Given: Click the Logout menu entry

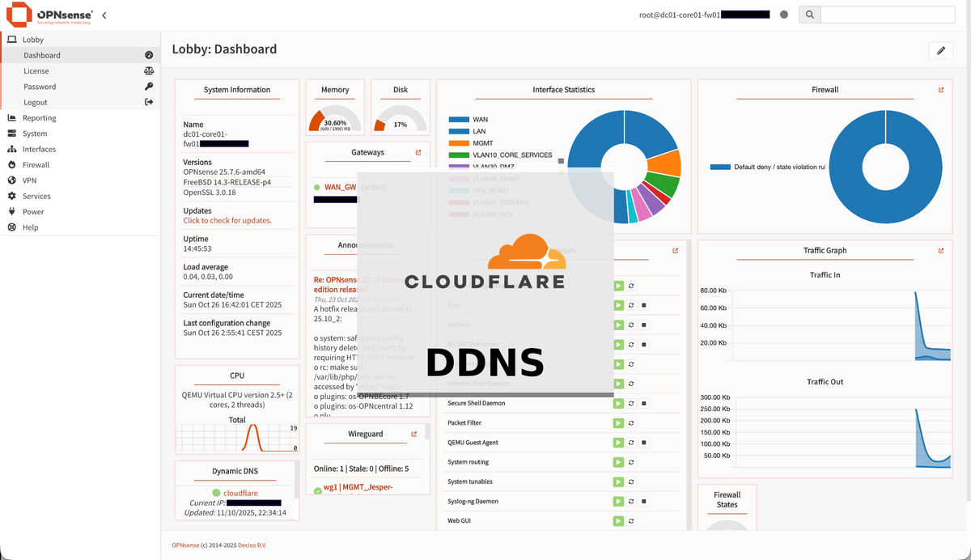Looking at the screenshot, I should click(x=36, y=102).
